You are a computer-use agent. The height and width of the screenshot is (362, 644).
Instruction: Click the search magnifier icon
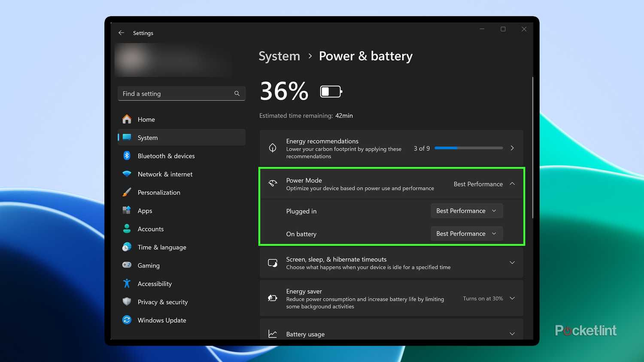coord(237,94)
